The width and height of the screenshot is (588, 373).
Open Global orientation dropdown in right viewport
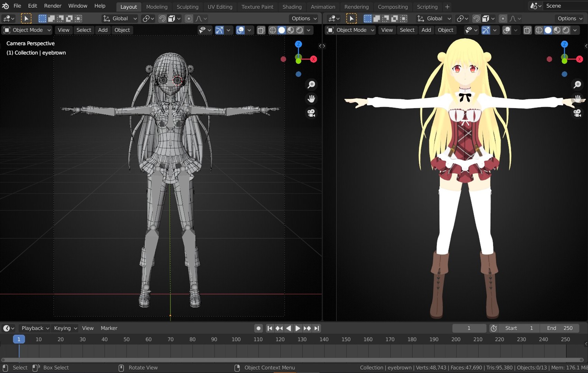(x=435, y=18)
